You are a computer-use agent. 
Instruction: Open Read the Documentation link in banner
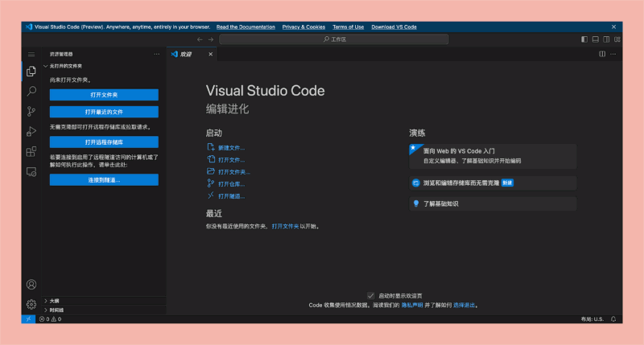point(246,27)
